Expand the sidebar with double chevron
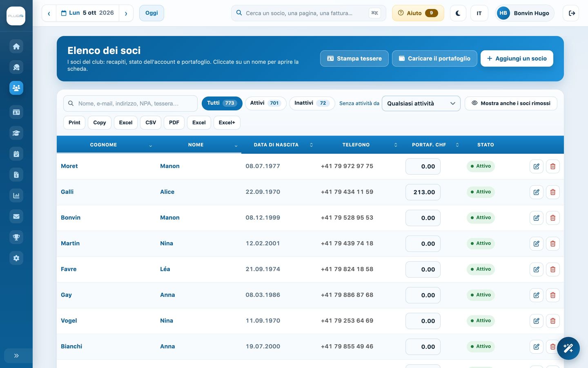 [x=16, y=356]
